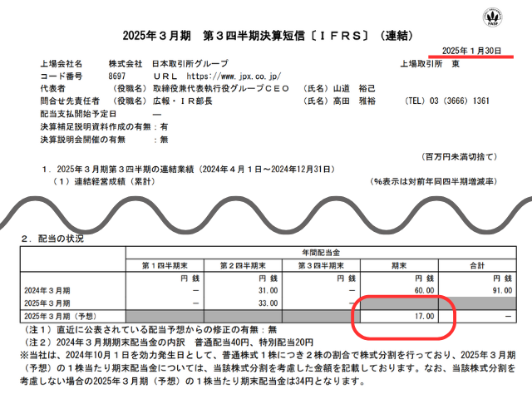Click the title 広報・IR部長
The image size is (532, 399).
(x=183, y=101)
